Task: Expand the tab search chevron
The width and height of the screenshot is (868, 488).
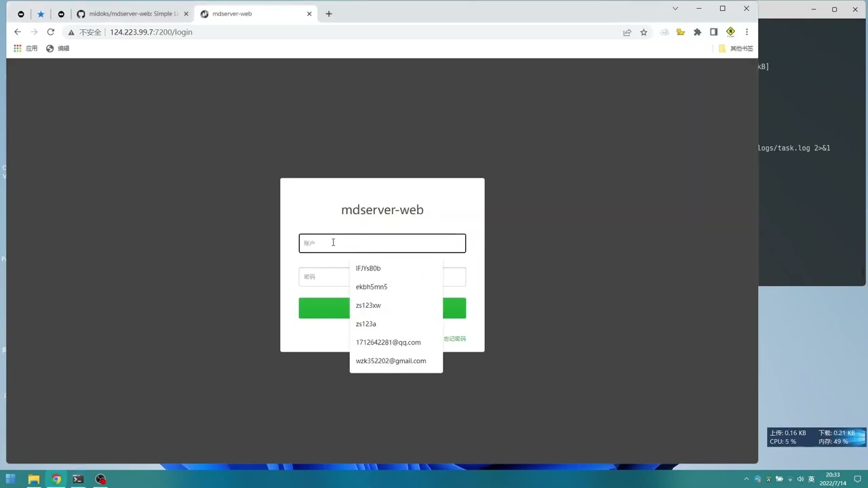Action: tap(675, 8)
